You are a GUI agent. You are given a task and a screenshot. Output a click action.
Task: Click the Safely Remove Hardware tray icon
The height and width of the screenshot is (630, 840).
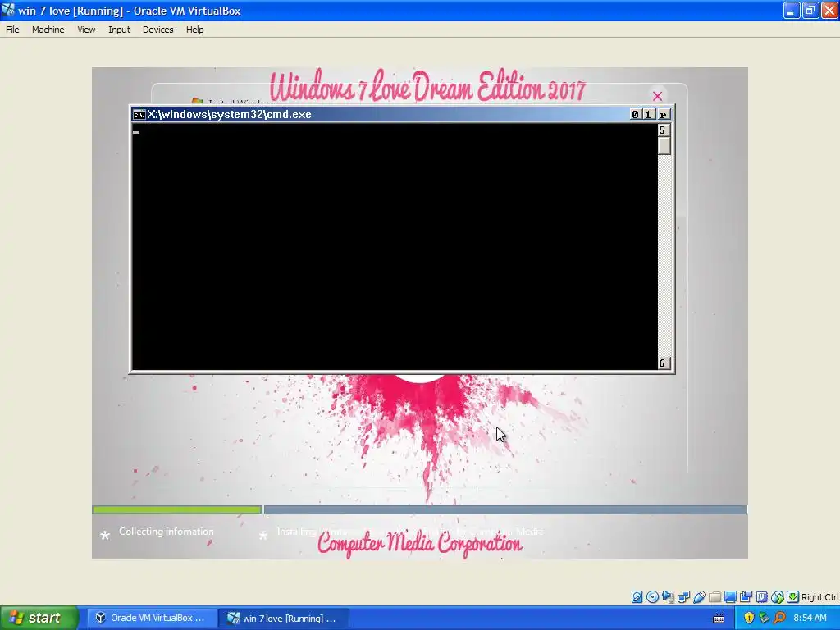(764, 618)
